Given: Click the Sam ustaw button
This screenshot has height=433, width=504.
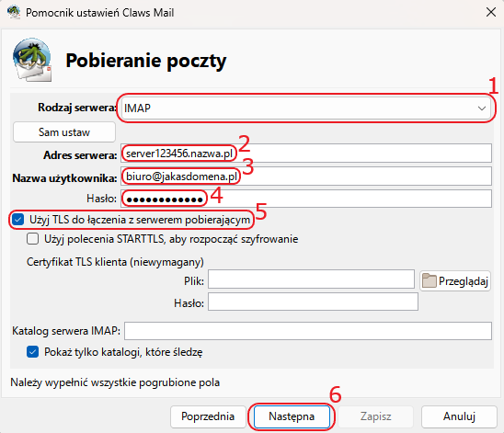Looking at the screenshot, I should [x=64, y=132].
